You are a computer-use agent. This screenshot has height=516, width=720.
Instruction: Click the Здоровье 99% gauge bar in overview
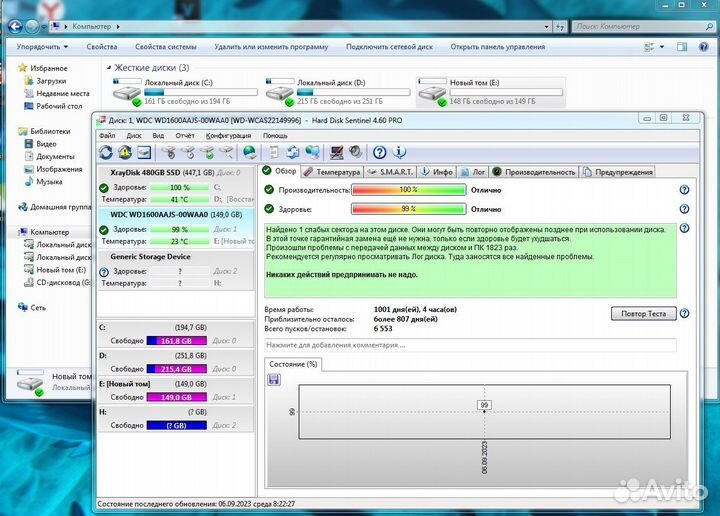click(x=409, y=209)
